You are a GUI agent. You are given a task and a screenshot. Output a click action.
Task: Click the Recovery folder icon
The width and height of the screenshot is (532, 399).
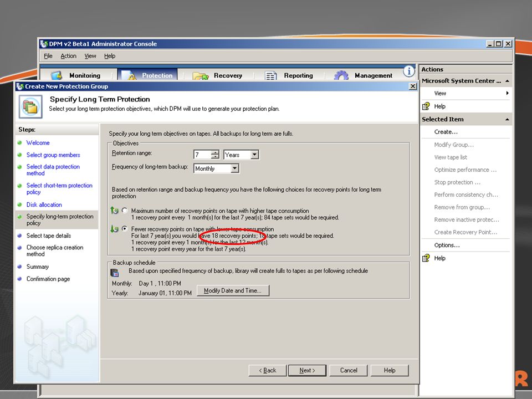(x=201, y=76)
